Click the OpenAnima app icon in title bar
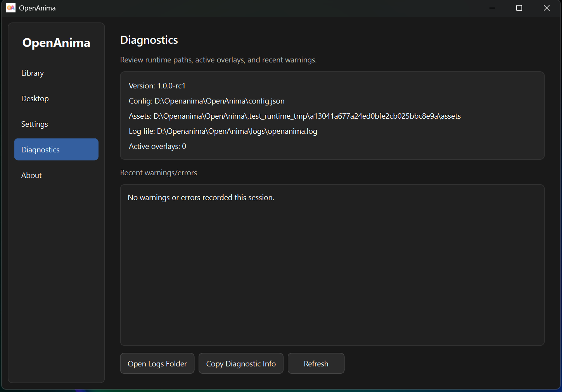Image resolution: width=562 pixels, height=392 pixels. pos(11,8)
